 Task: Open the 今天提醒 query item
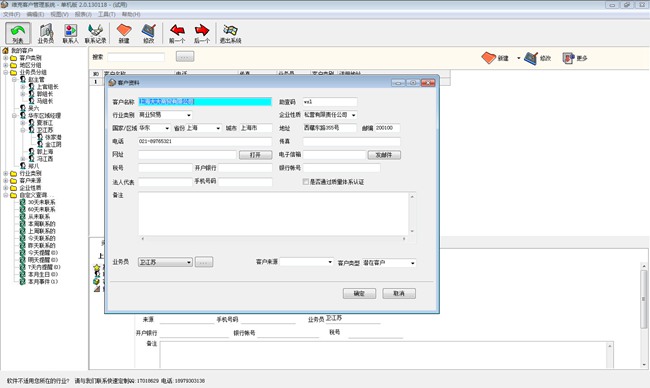[x=43, y=252]
